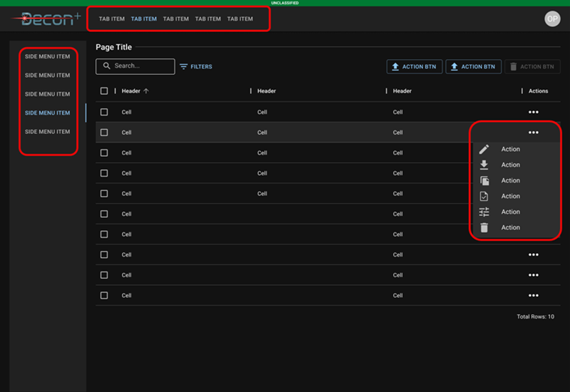Check the highlighted row's checkbox
Screen dimensions: 570x392
104,133
